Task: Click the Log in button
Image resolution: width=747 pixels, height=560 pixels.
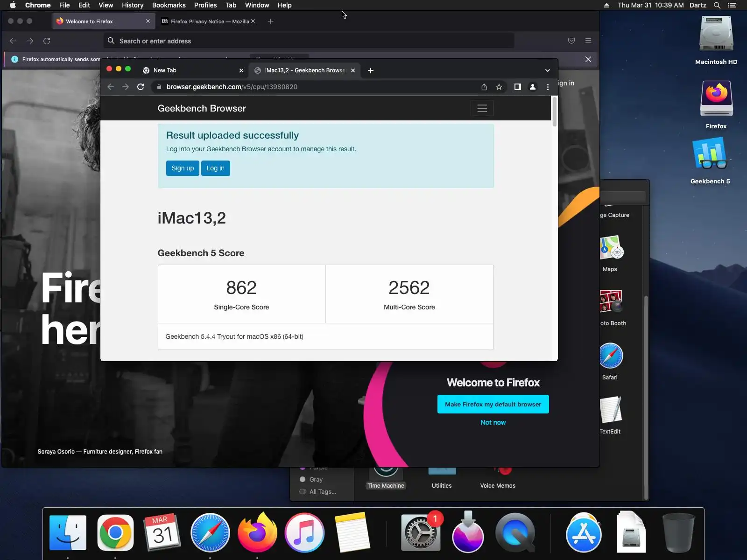Action: click(x=215, y=168)
